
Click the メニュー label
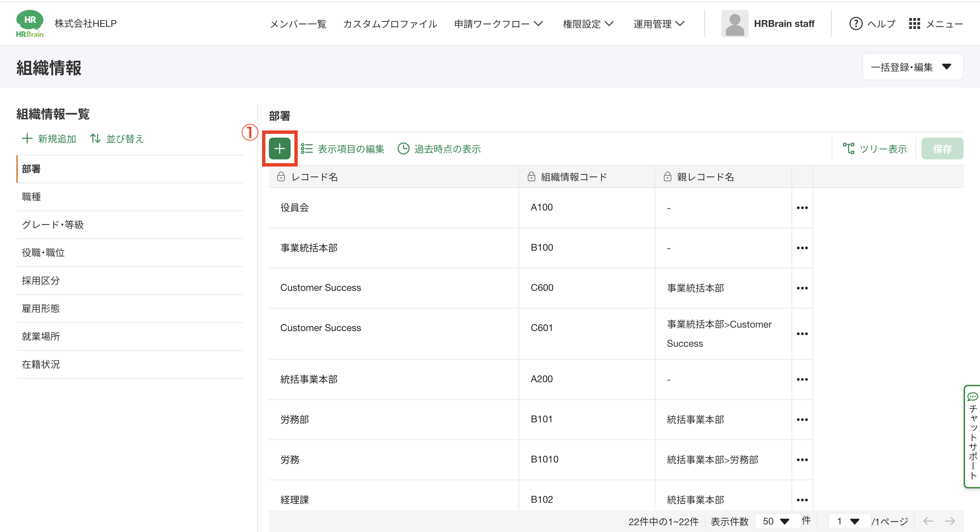click(x=944, y=24)
